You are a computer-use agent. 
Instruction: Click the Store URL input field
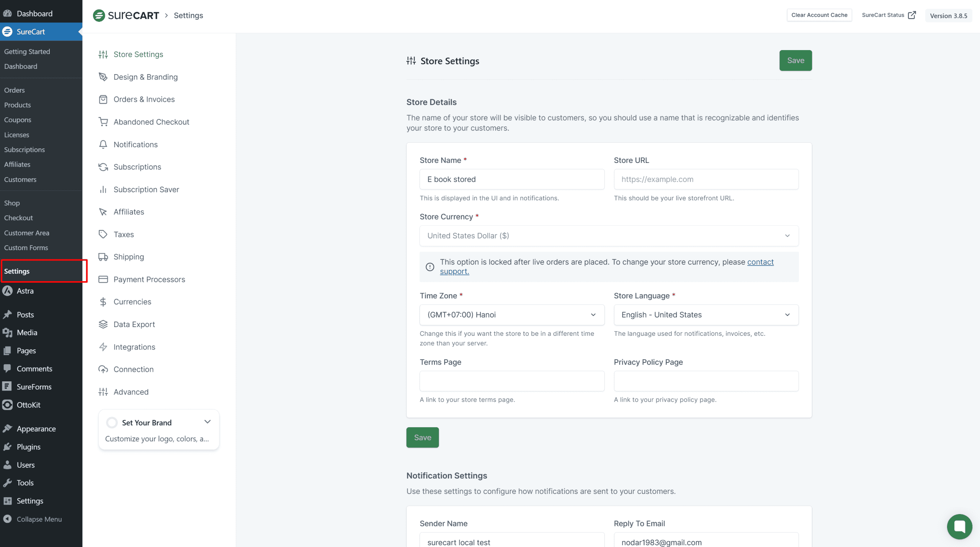(706, 179)
